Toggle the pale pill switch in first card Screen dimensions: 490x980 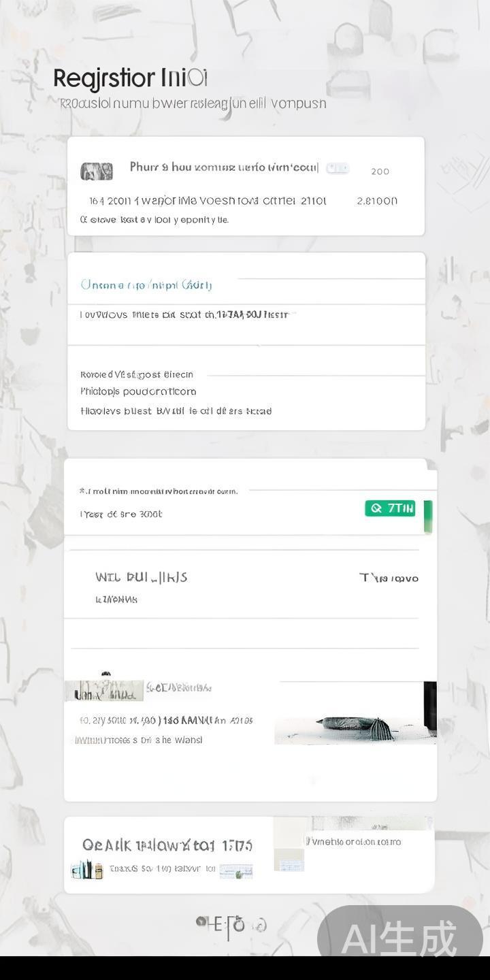coord(338,168)
